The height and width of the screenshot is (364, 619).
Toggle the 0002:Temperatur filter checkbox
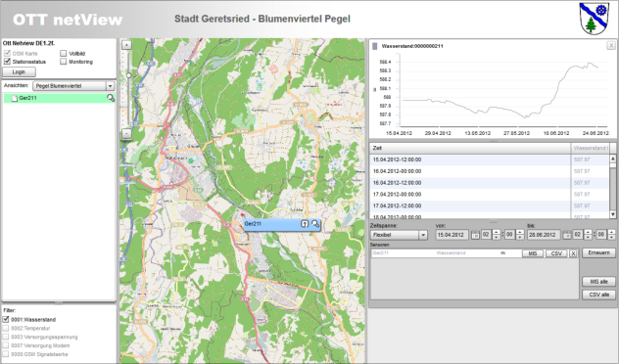[x=6, y=328]
